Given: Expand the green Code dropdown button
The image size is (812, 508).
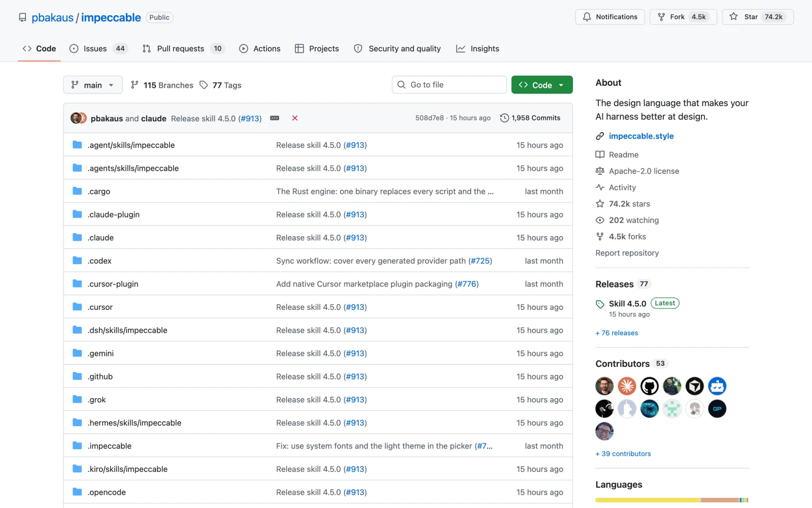Looking at the screenshot, I should tap(542, 85).
